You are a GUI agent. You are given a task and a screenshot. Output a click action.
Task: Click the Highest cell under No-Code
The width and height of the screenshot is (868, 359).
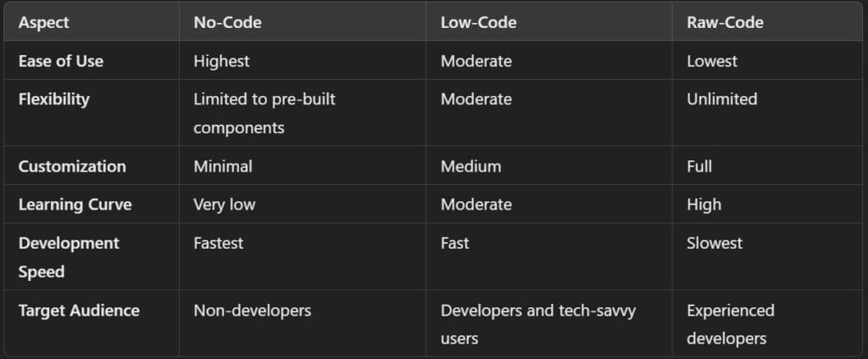[221, 61]
